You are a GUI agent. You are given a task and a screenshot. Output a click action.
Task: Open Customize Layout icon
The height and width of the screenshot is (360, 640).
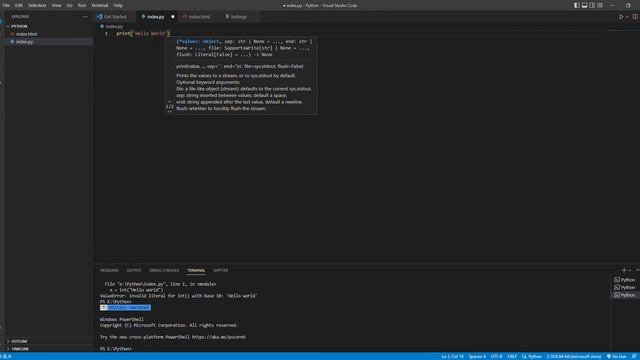[600, 5]
